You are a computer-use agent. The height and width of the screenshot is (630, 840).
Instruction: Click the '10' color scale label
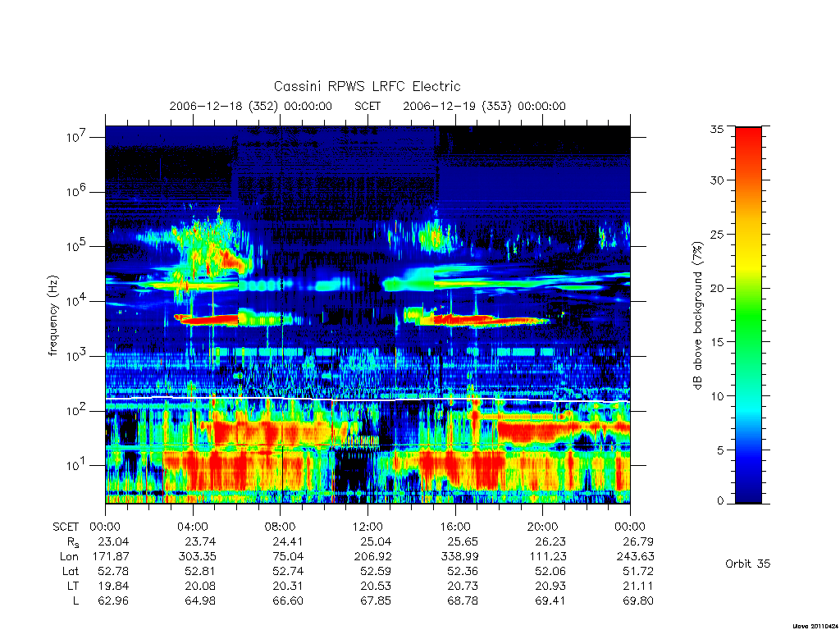click(x=716, y=396)
